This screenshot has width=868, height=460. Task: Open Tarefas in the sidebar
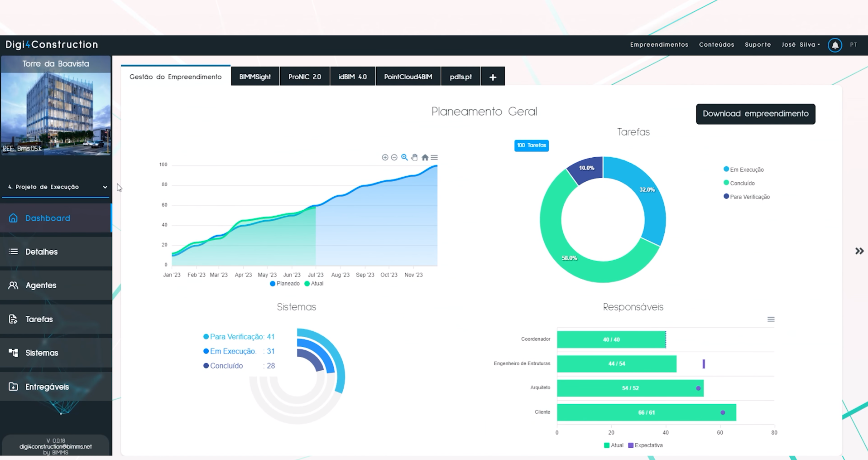39,319
